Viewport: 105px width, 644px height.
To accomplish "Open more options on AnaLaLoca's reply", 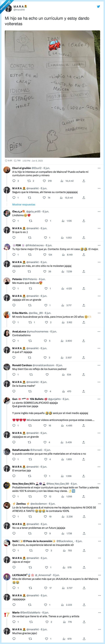I will pos(99,332).
